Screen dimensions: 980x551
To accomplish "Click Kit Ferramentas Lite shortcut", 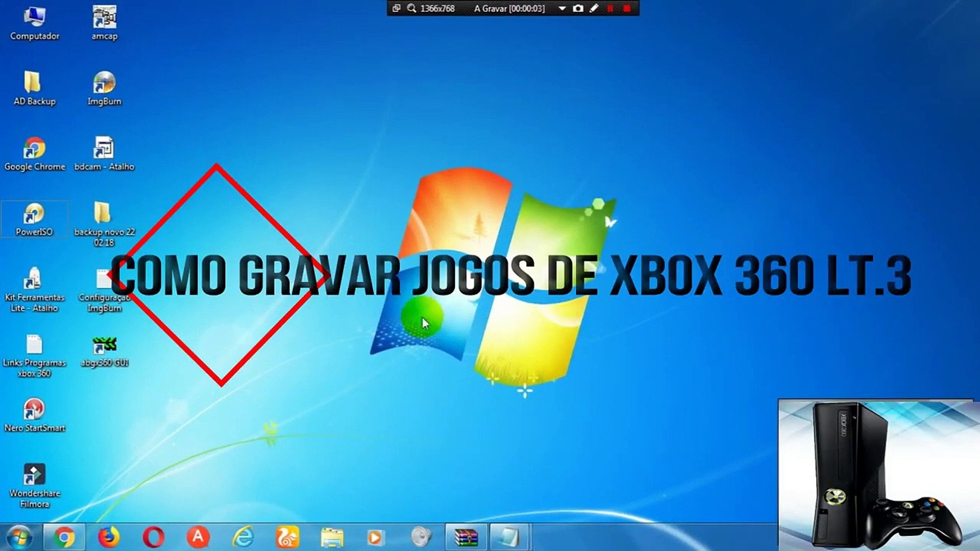I will [x=33, y=280].
